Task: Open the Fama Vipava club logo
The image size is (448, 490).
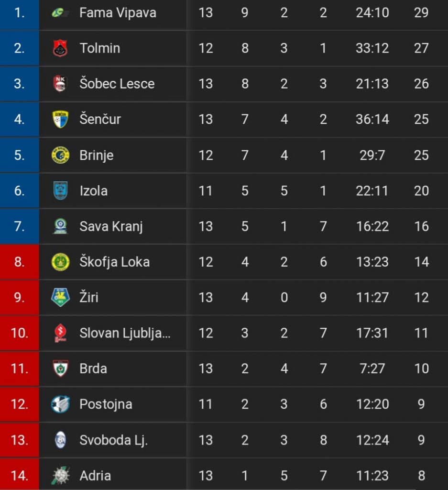Action: click(60, 13)
